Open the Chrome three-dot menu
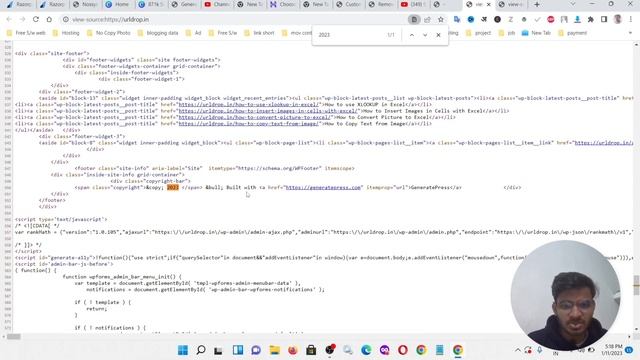This screenshot has height=360, width=640. tap(631, 19)
